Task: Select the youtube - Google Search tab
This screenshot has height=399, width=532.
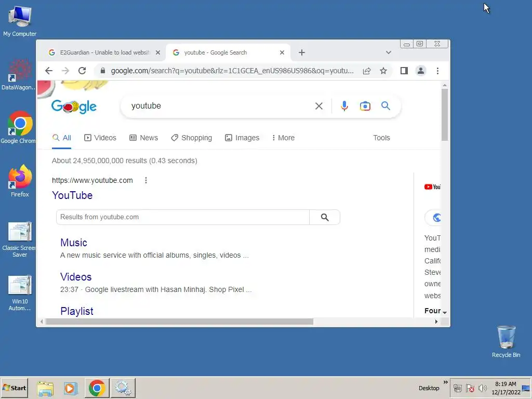Action: [228, 52]
